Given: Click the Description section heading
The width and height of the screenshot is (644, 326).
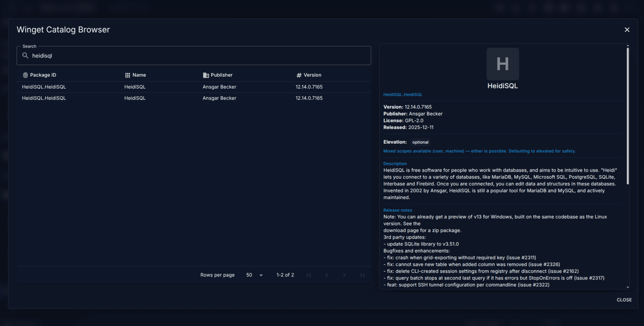Looking at the screenshot, I should coord(395,163).
